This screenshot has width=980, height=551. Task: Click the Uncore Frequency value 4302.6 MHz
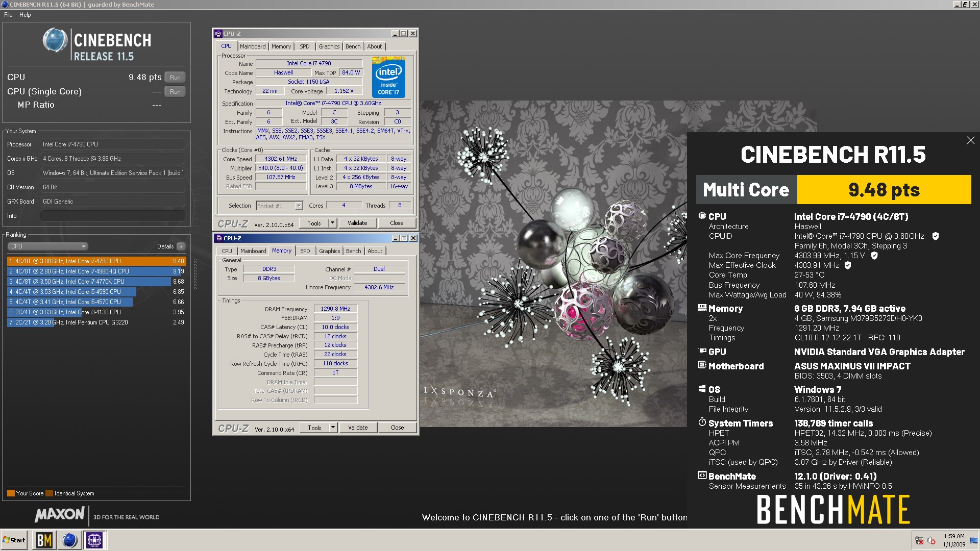[379, 287]
